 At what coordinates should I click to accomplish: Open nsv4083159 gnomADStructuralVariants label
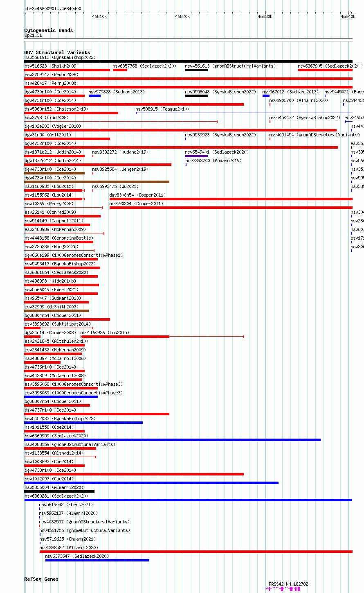[x=70, y=444]
